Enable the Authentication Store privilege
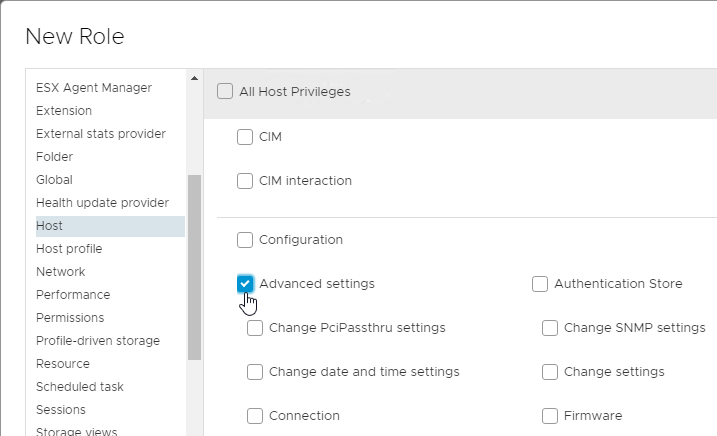The width and height of the screenshot is (717, 436). pyautogui.click(x=540, y=284)
